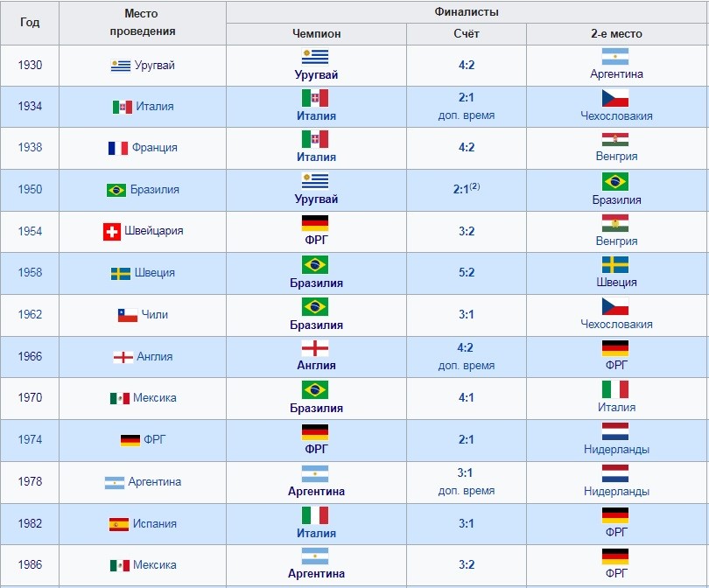Click the England flag above champion Англия
Viewport: 709px width, 588px height.
pos(315,348)
